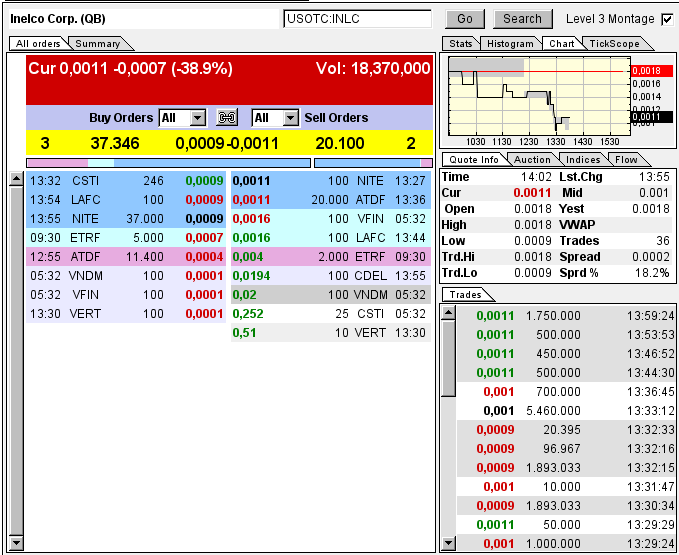Screen dimensions: 679x555
Task: Click the 20.395 trade at 13:32:33
Action: click(x=566, y=430)
